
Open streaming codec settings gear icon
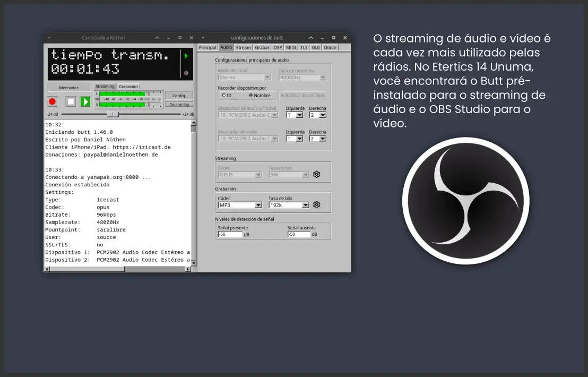point(316,175)
